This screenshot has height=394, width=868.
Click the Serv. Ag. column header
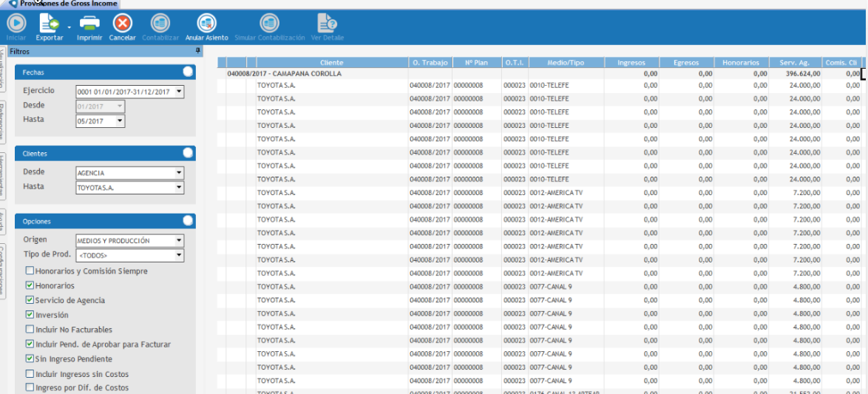(795, 63)
